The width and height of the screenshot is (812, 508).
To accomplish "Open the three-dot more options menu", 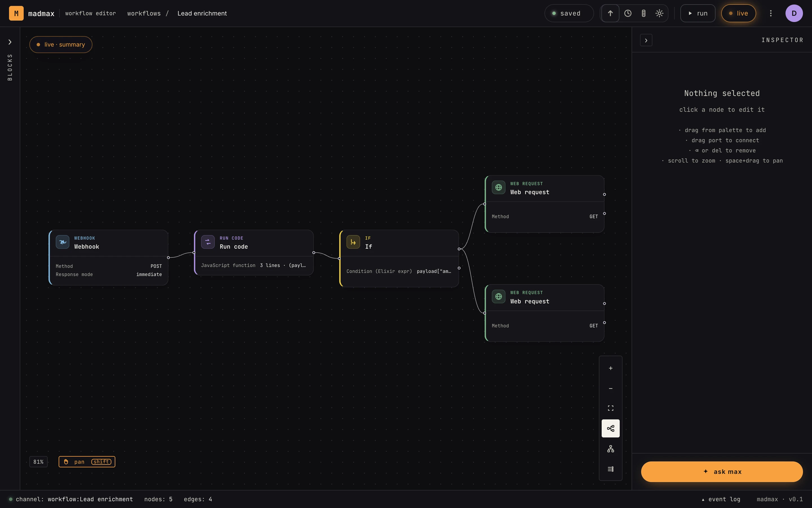I will pyautogui.click(x=771, y=14).
